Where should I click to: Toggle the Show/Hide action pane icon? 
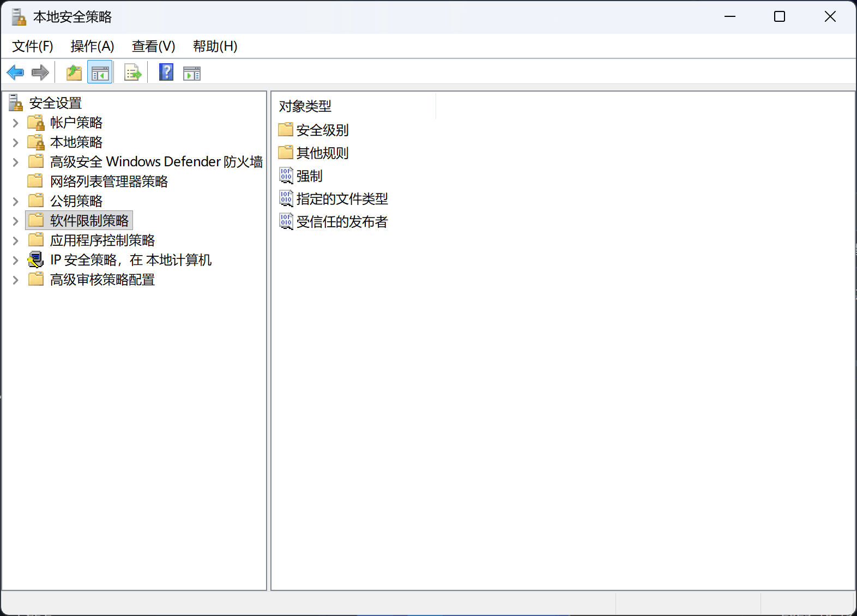click(x=192, y=73)
